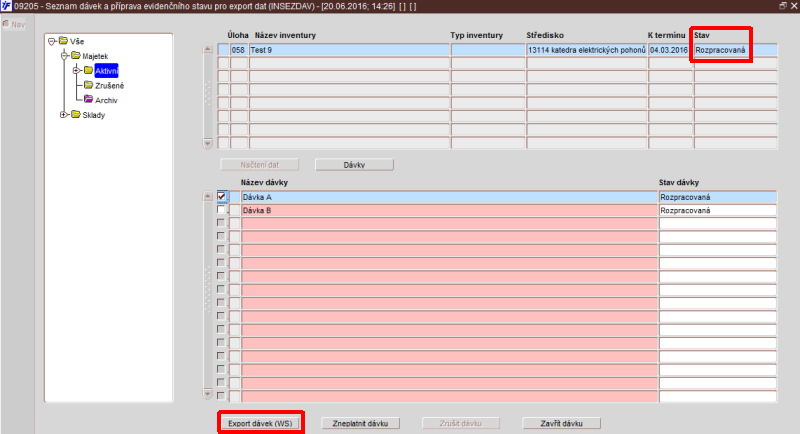Select Aktivní in the tree

coord(106,71)
